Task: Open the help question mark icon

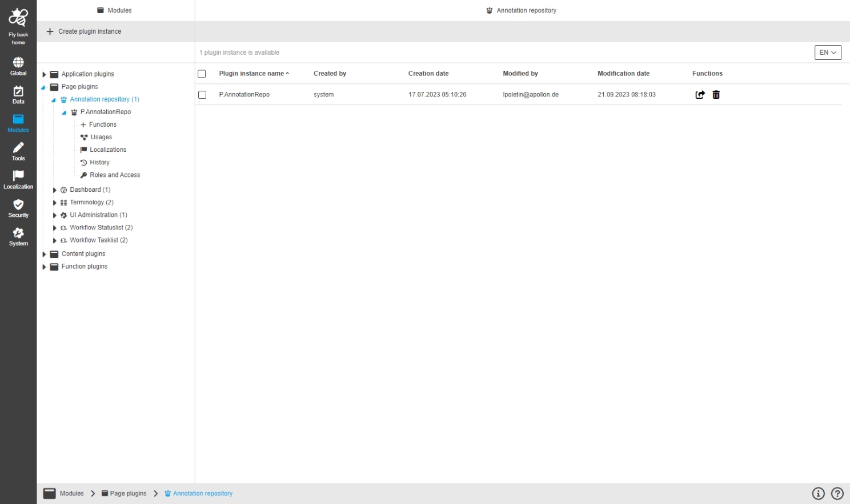Action: pos(837,494)
